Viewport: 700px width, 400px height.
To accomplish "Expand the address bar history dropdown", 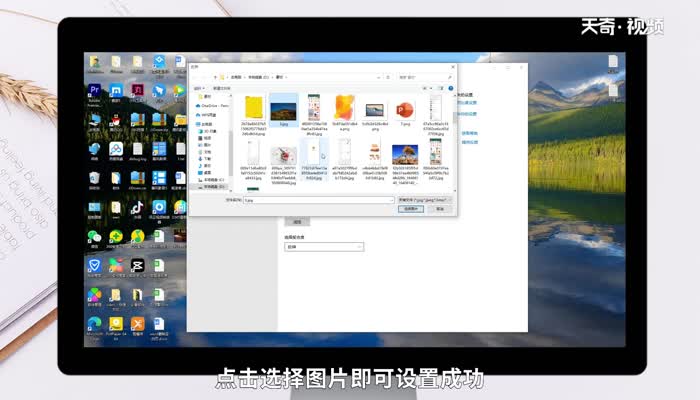I will [x=379, y=77].
